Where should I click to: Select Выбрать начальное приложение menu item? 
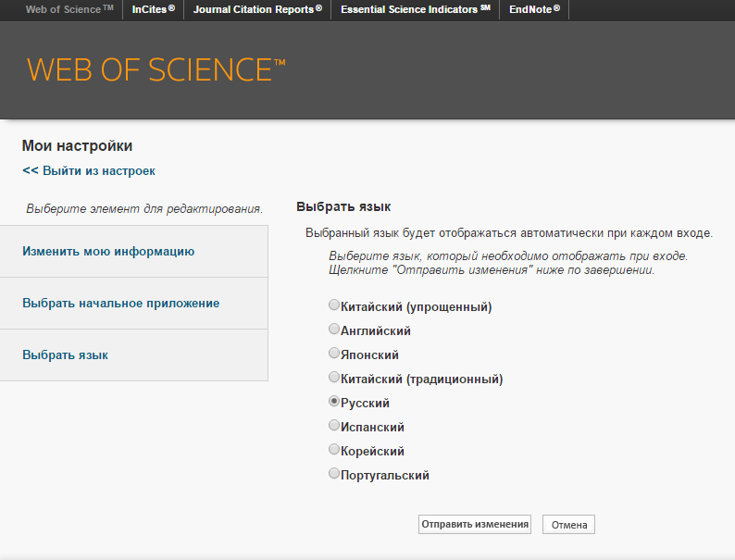[x=120, y=303]
